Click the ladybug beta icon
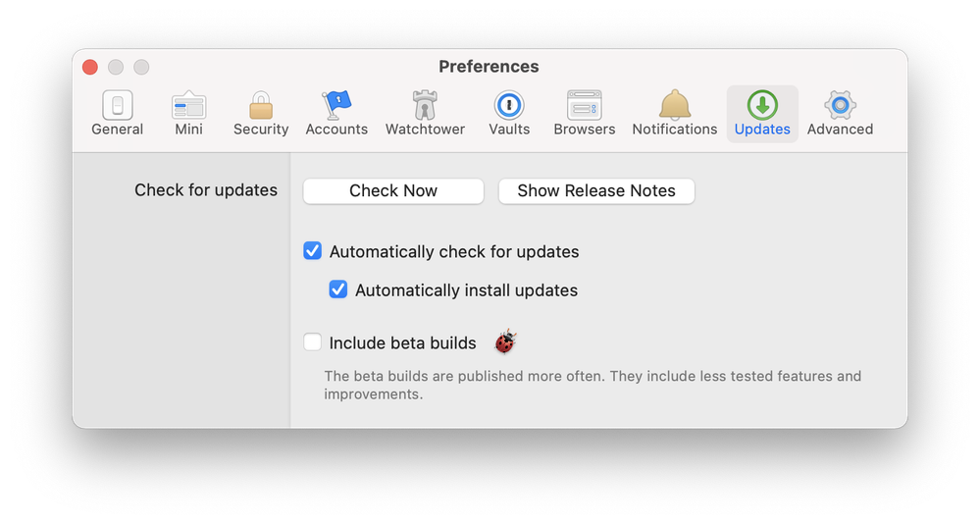This screenshot has height=524, width=980. click(x=505, y=342)
